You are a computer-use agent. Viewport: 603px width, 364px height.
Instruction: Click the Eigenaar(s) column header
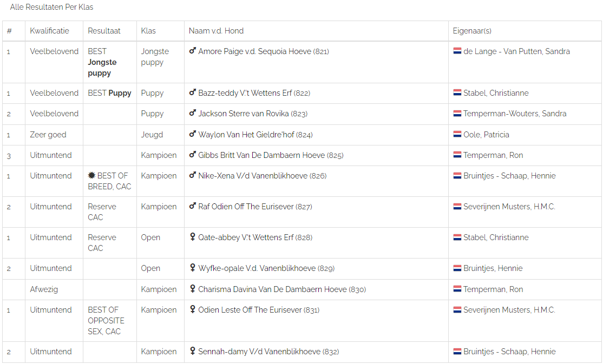click(472, 31)
